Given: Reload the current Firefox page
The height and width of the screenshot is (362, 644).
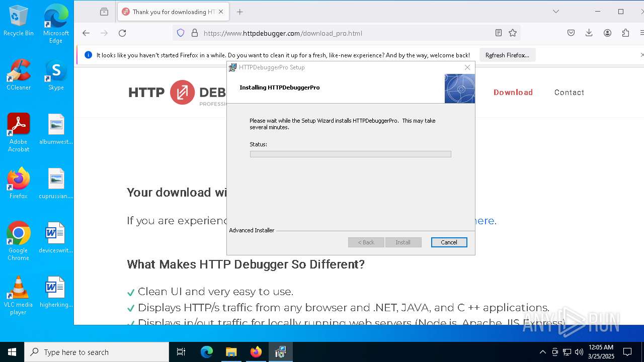Looking at the screenshot, I should (x=122, y=33).
